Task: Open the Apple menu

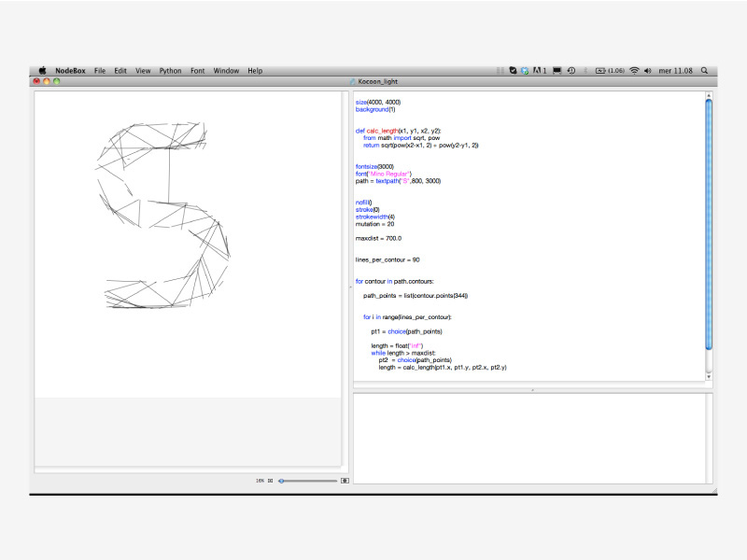Action: 42,71
